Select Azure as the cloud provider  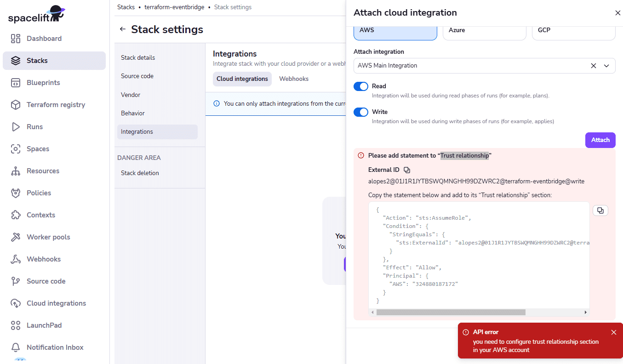tap(485, 32)
